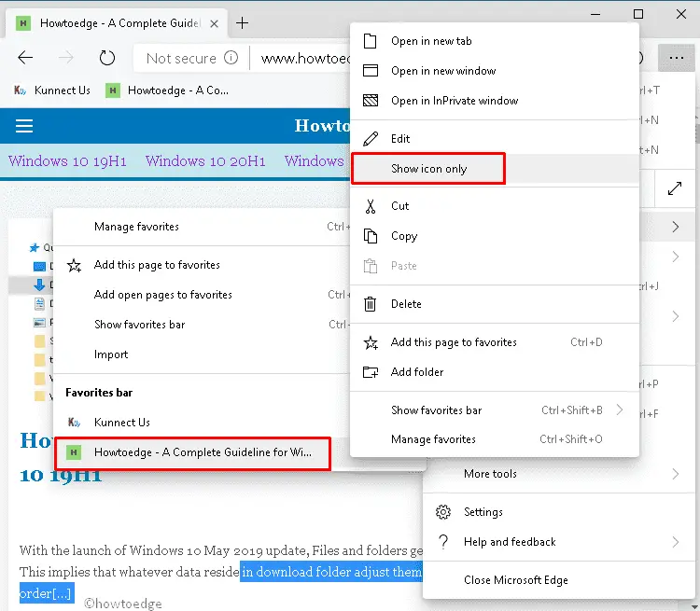Open the Settings and more ellipsis button

pos(677,58)
